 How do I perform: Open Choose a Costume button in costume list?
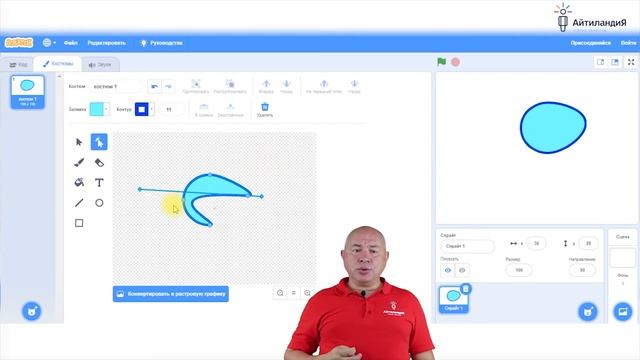tap(31, 311)
